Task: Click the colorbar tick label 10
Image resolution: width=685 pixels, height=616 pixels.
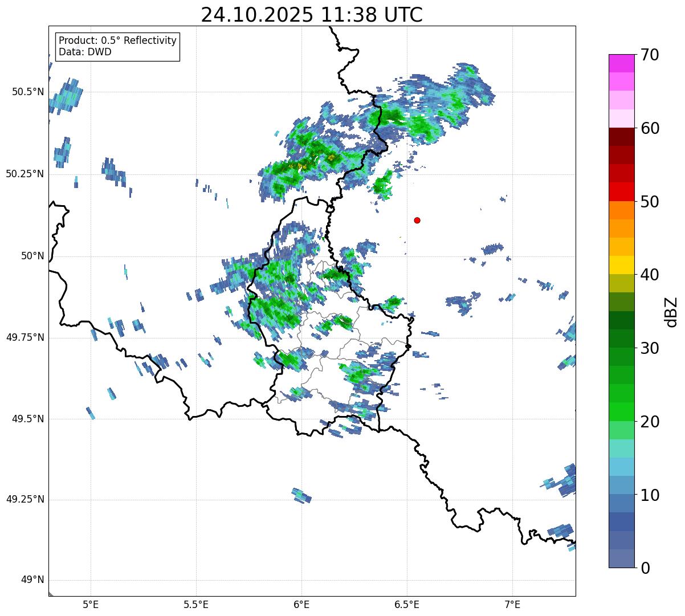Action: click(650, 495)
